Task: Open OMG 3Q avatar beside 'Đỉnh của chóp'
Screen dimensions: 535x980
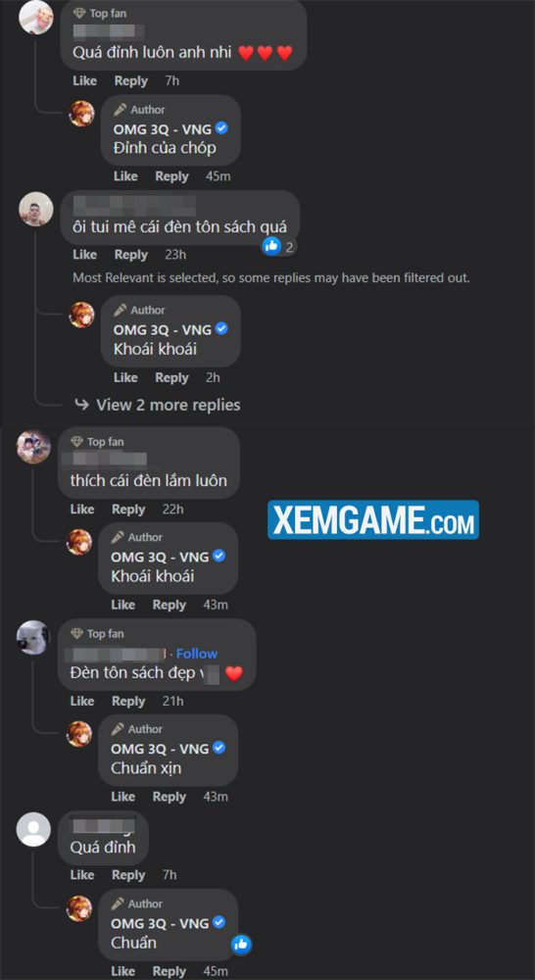Action: coord(81,114)
